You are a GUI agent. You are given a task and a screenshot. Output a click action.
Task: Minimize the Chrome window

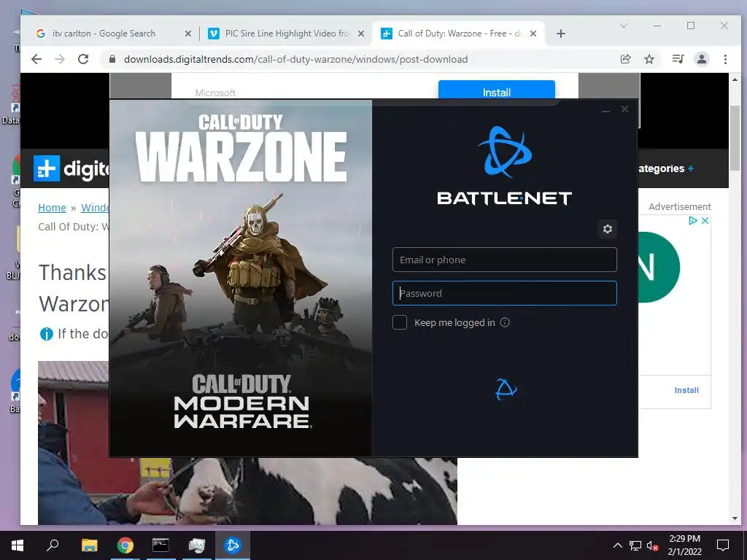click(x=657, y=26)
